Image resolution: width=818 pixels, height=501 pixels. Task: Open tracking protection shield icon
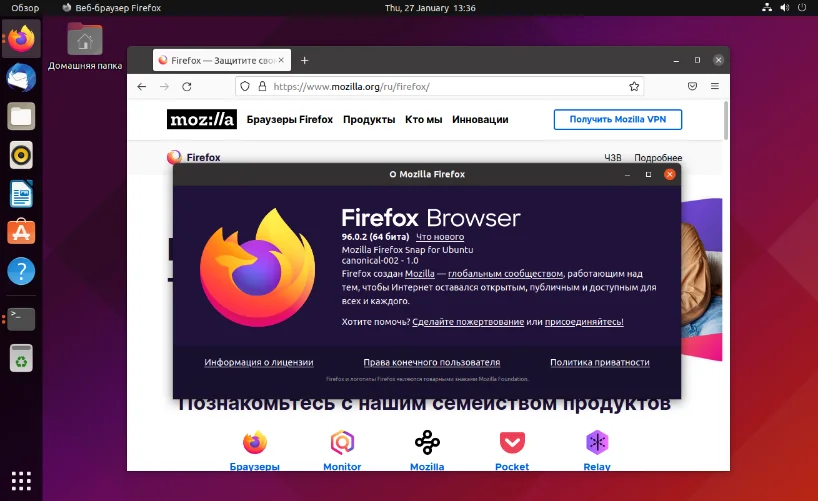point(245,87)
